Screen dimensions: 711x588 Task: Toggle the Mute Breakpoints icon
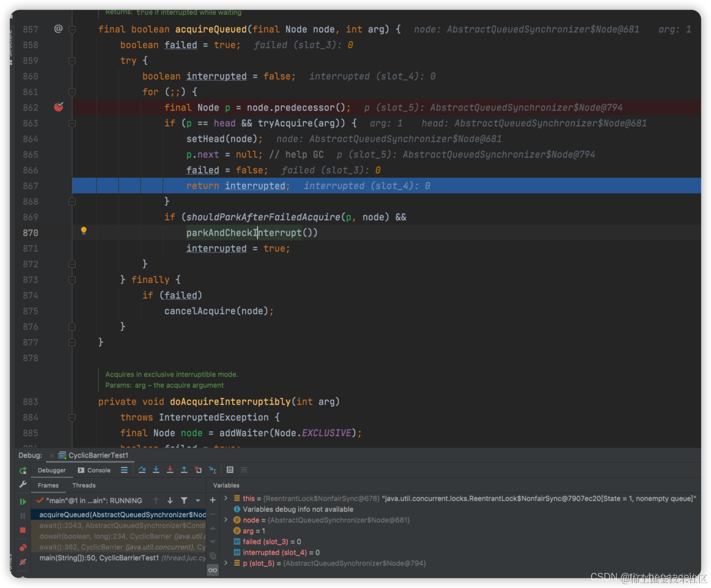coord(23,562)
